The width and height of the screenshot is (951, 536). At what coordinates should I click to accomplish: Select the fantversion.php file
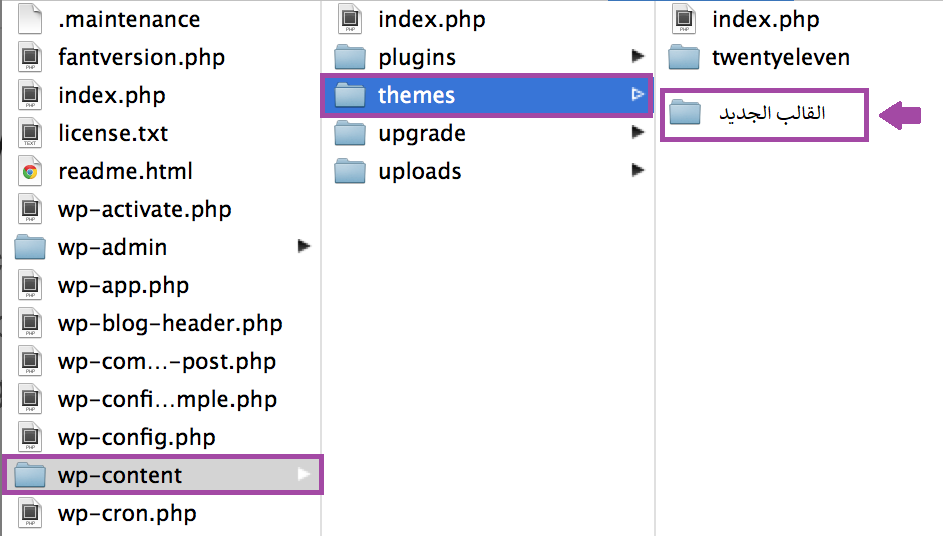pos(141,57)
